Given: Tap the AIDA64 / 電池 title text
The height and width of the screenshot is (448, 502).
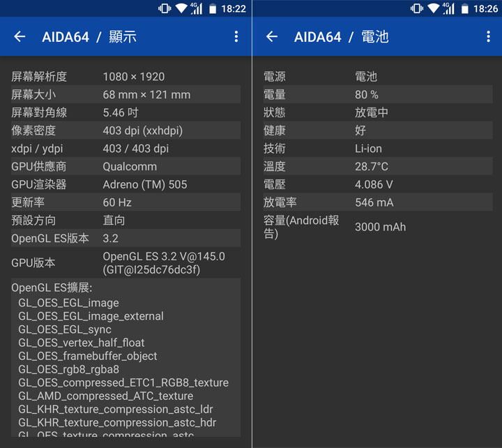Looking at the screenshot, I should point(341,37).
